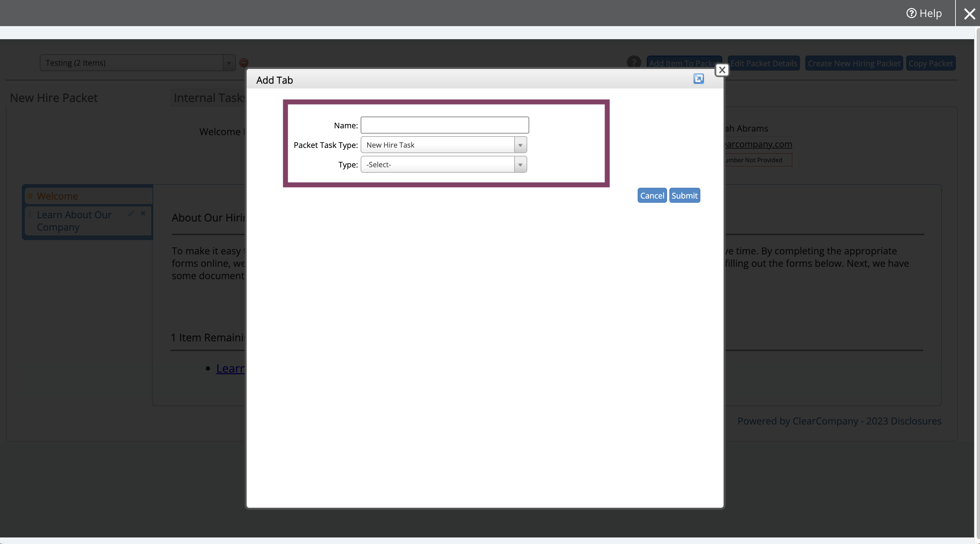Click the Number Not Provided field

point(758,160)
